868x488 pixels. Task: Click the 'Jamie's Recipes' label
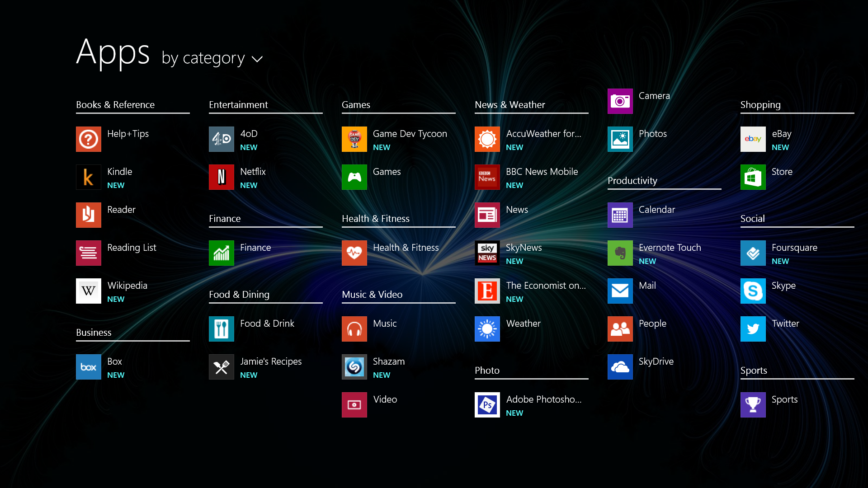click(271, 361)
